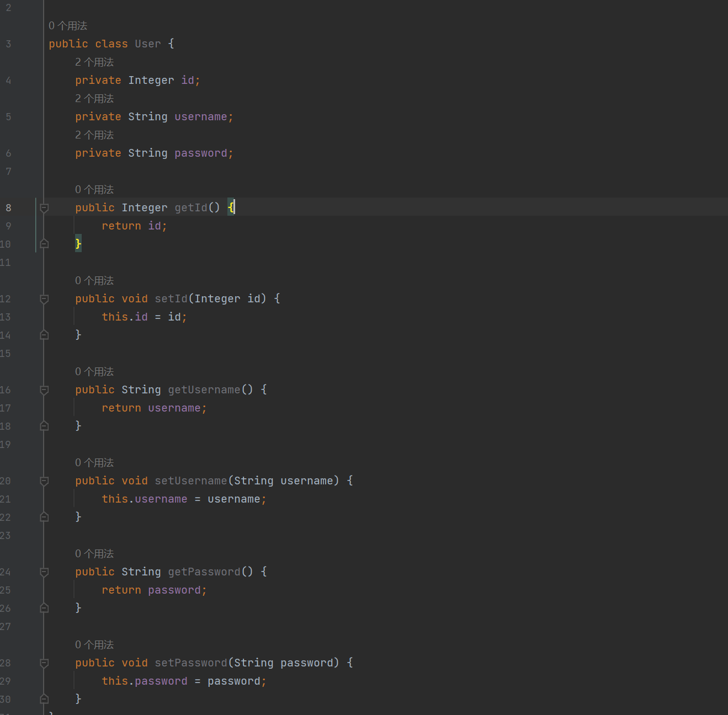Viewport: 728px width, 715px height.
Task: Click 'return password;' statement
Action: [154, 590]
